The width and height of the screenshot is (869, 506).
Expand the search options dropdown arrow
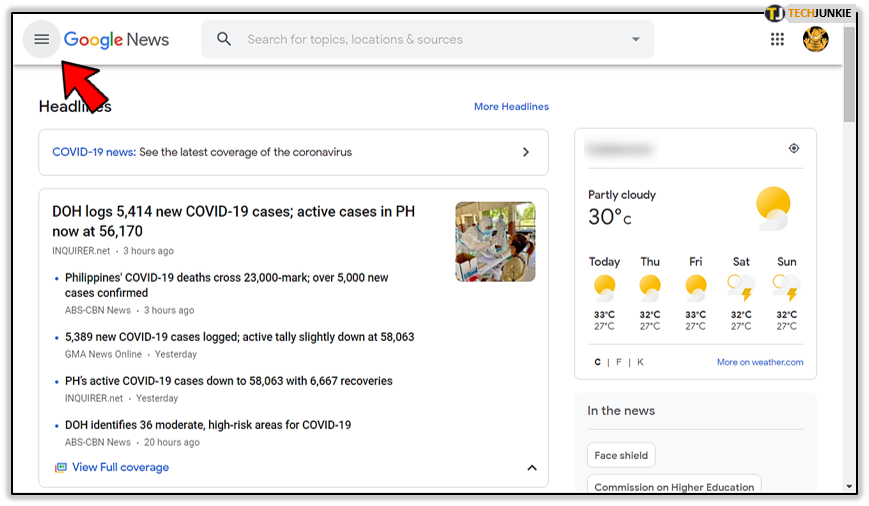636,39
